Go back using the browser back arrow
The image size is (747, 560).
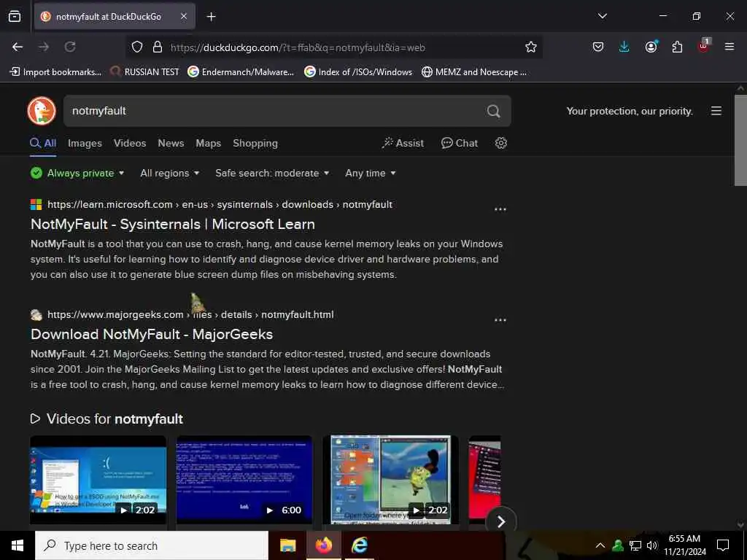point(18,47)
